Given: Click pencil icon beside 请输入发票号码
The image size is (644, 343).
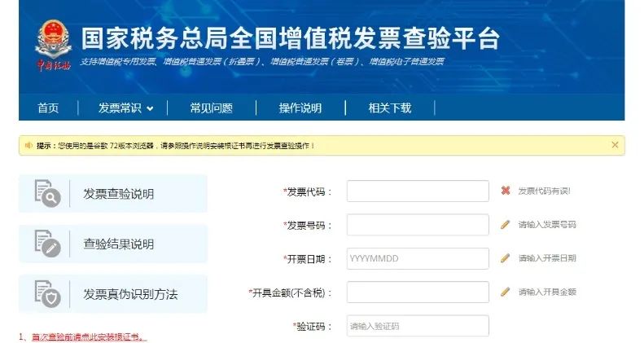Looking at the screenshot, I should tap(505, 224).
